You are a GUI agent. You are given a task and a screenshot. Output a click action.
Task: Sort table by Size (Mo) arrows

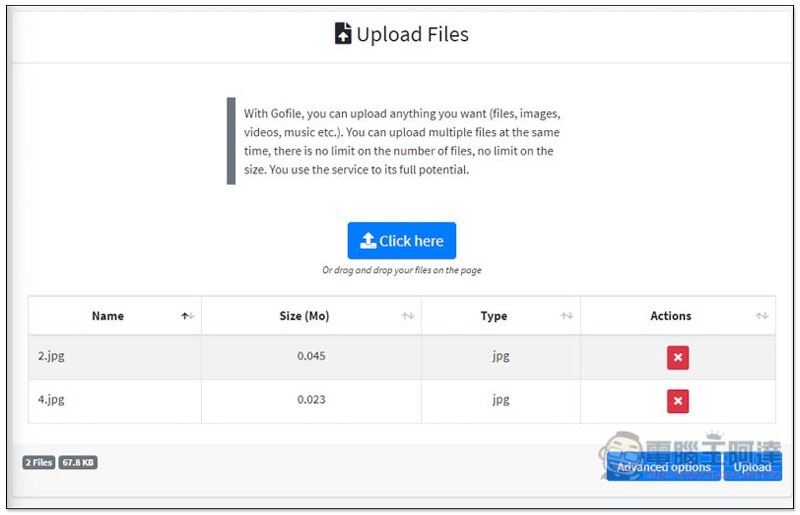[408, 316]
